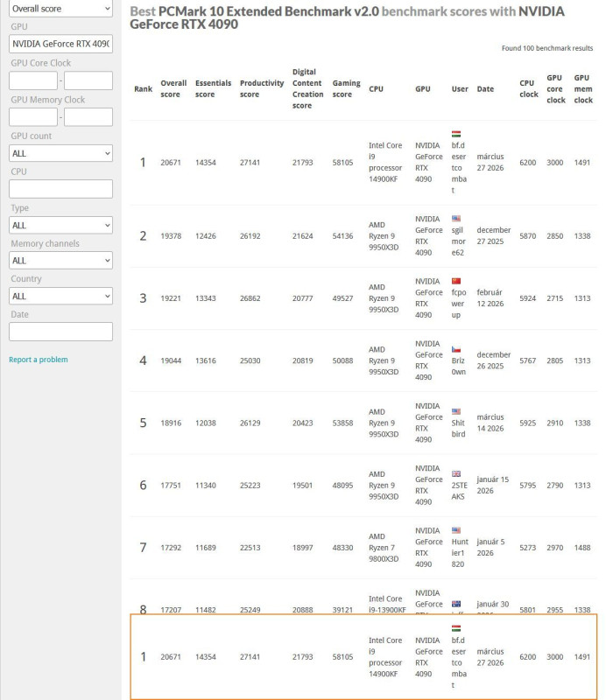The image size is (606, 700).
Task: Click the GPU Memory Clock minimum field
Action: pyautogui.click(x=33, y=117)
